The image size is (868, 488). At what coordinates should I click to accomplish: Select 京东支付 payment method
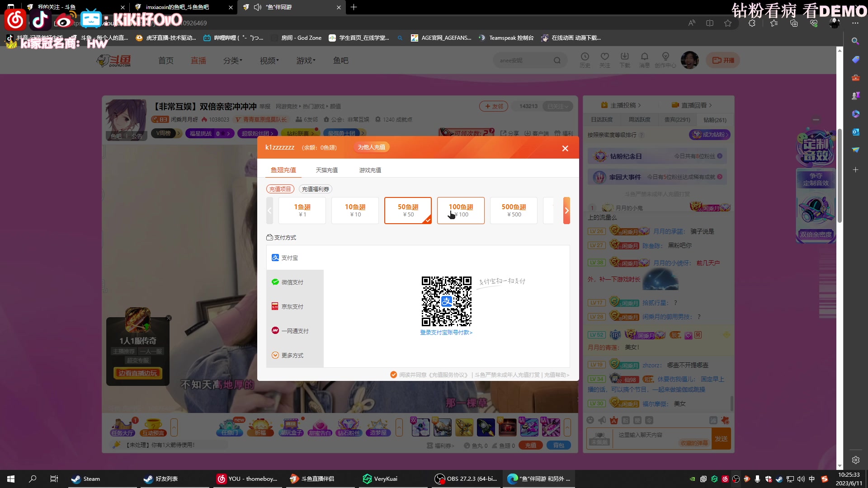pos(295,306)
